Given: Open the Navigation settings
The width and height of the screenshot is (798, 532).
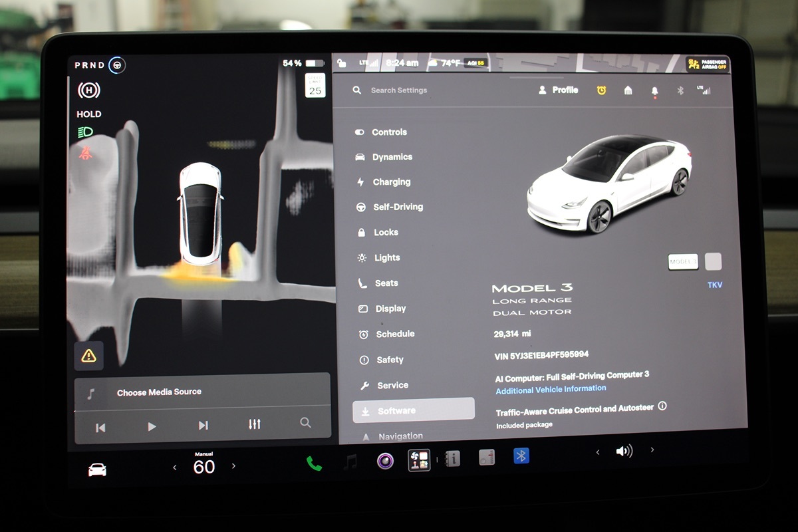Looking at the screenshot, I should tap(392, 436).
